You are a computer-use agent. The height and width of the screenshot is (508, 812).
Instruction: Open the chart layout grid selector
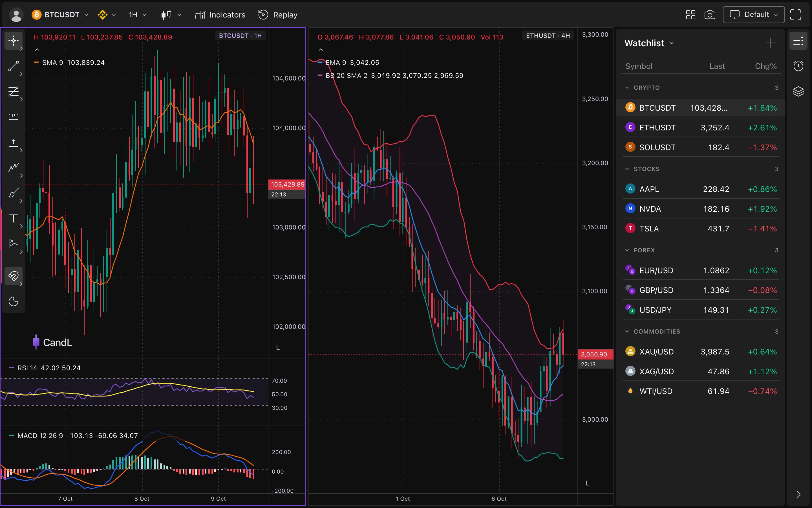click(x=690, y=15)
